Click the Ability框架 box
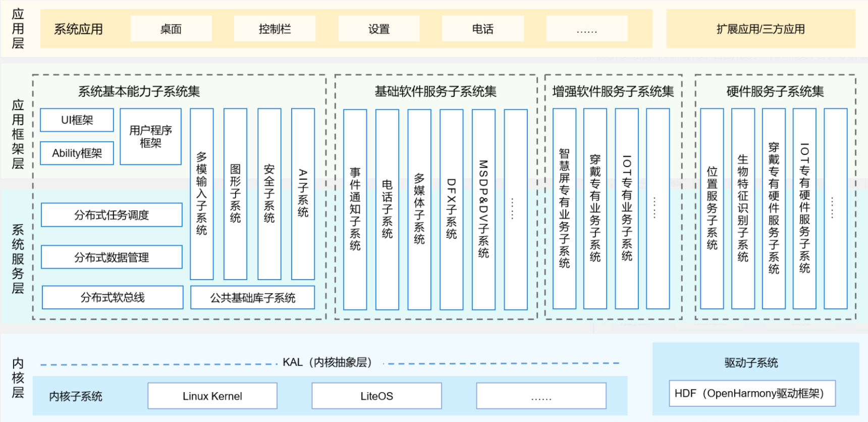The height and width of the screenshot is (422, 868). (77, 153)
